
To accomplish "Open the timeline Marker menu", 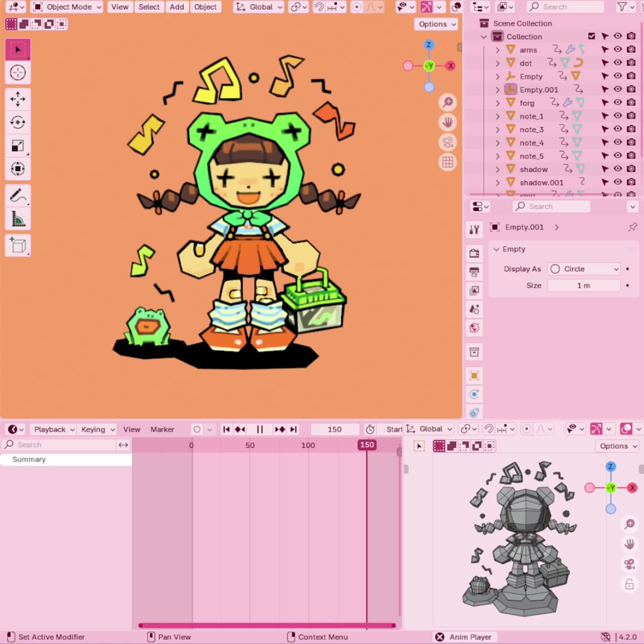I will point(162,429).
